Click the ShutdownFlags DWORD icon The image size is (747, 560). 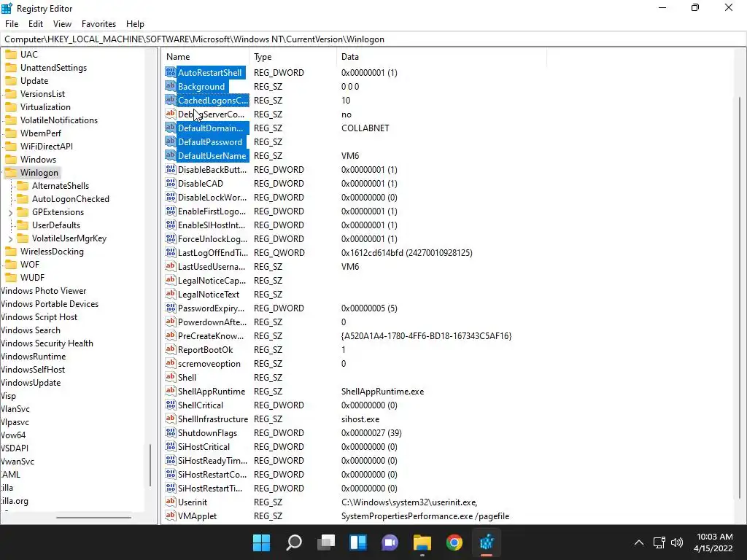coord(170,432)
